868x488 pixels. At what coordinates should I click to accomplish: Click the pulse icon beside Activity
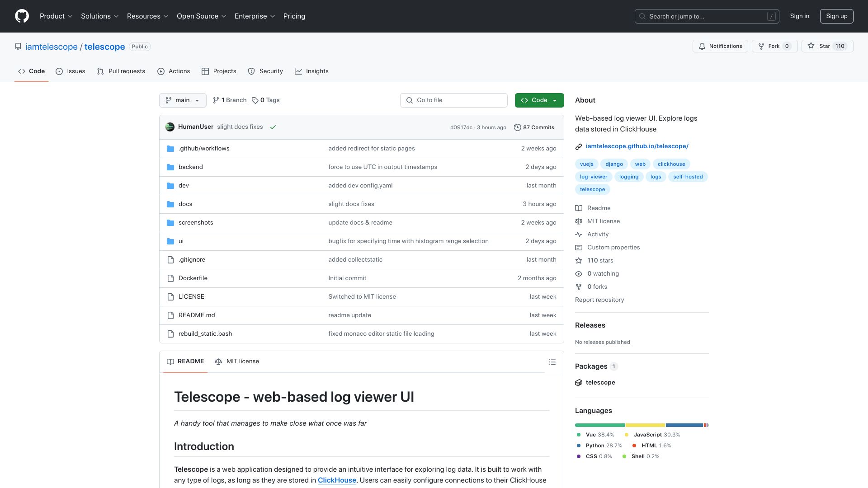tap(579, 235)
